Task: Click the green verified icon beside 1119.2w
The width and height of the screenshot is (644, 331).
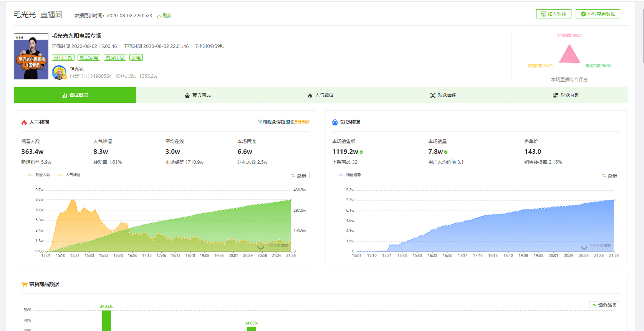Action: tap(361, 152)
